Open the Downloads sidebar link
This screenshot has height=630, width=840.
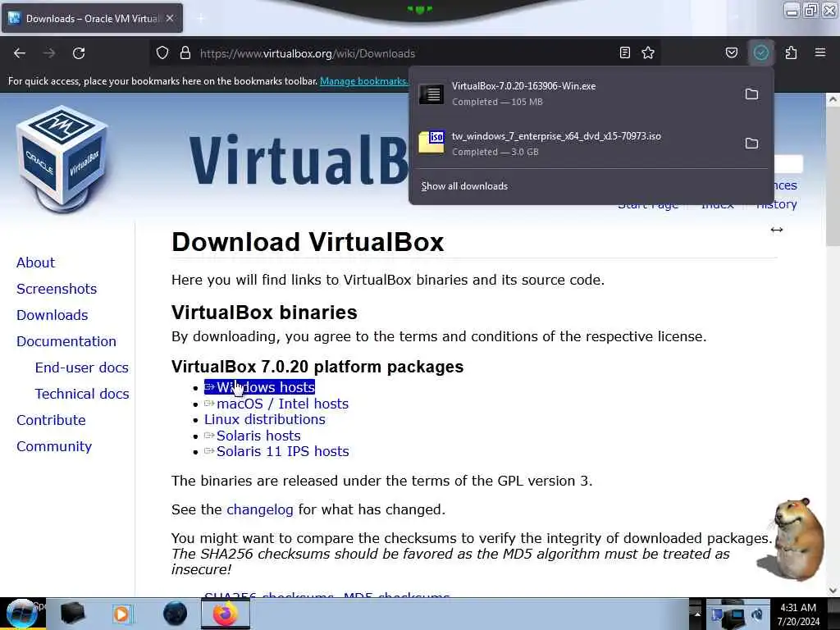tap(52, 315)
